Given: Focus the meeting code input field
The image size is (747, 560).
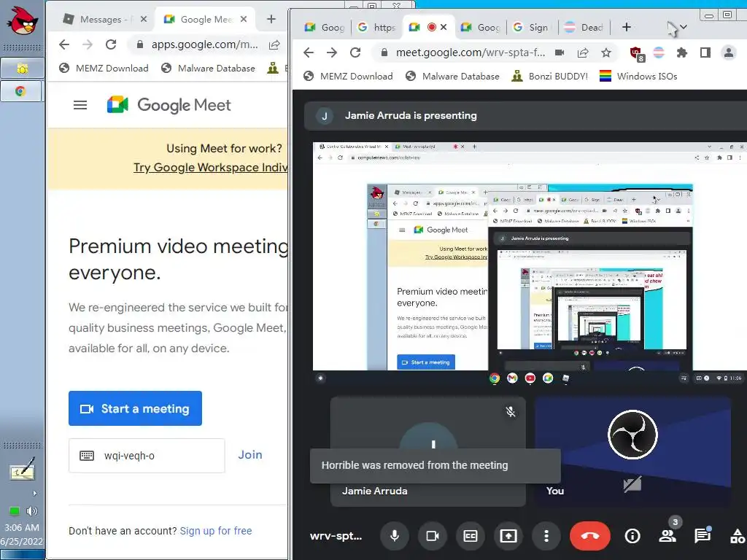Looking at the screenshot, I should click(x=147, y=456).
